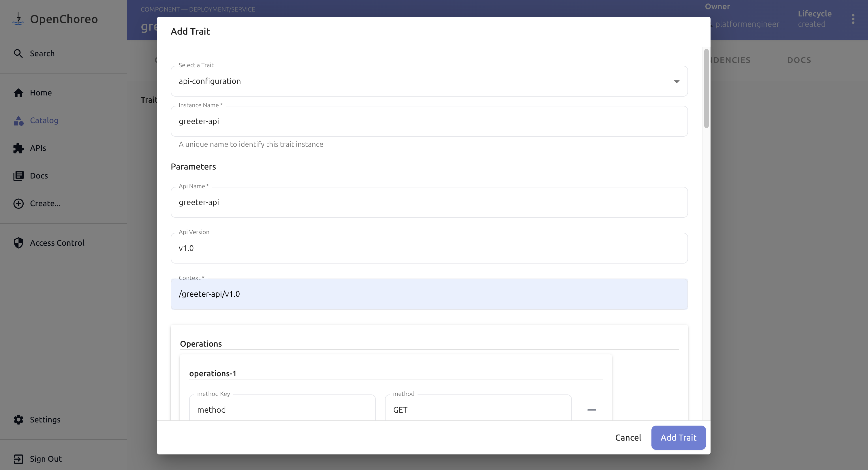Click the Search magnifier icon
This screenshot has height=470, width=868.
[x=18, y=53]
